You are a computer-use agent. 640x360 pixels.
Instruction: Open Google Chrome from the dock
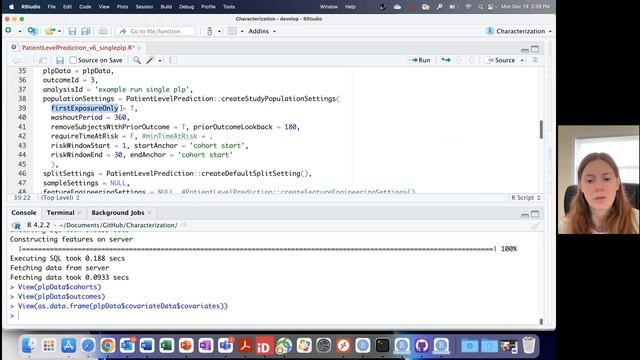coord(108,346)
